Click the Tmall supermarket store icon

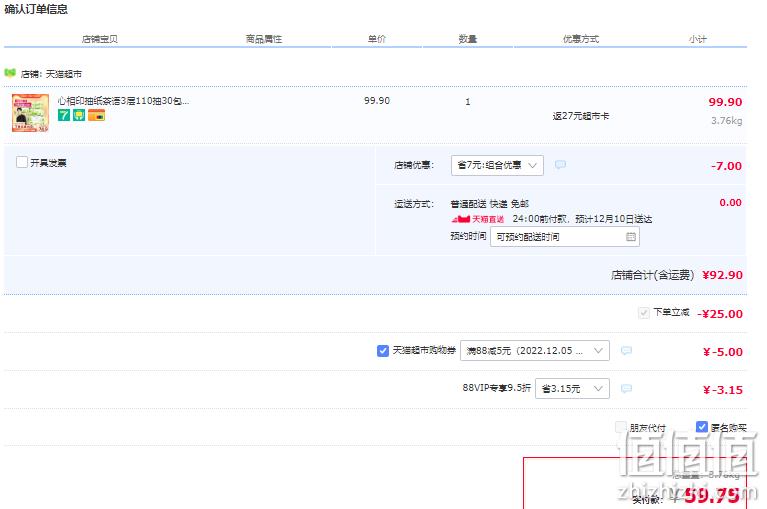click(x=10, y=73)
